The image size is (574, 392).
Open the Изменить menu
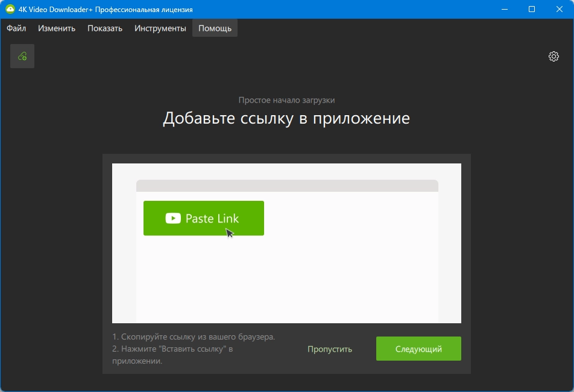coord(57,28)
